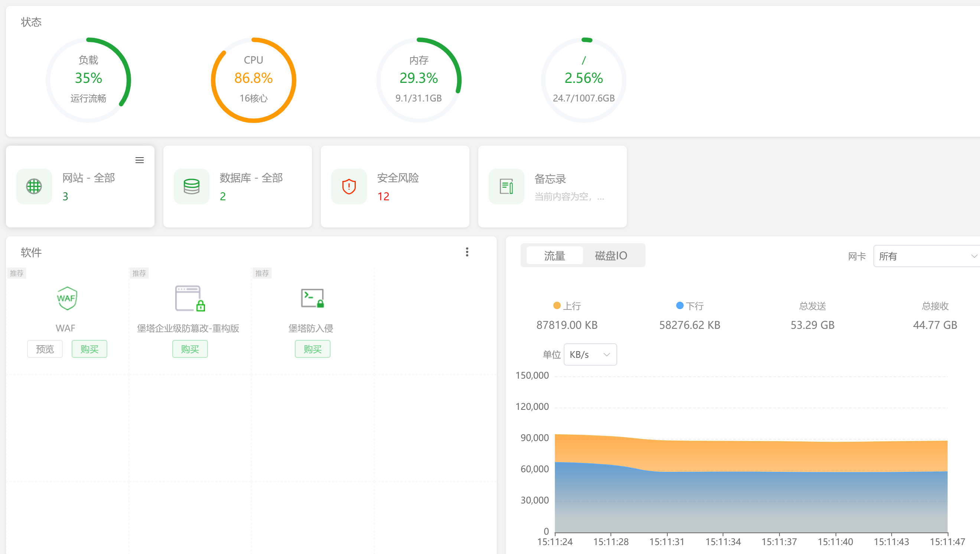Click the WAF 购买 button
980x554 pixels.
pos(89,349)
